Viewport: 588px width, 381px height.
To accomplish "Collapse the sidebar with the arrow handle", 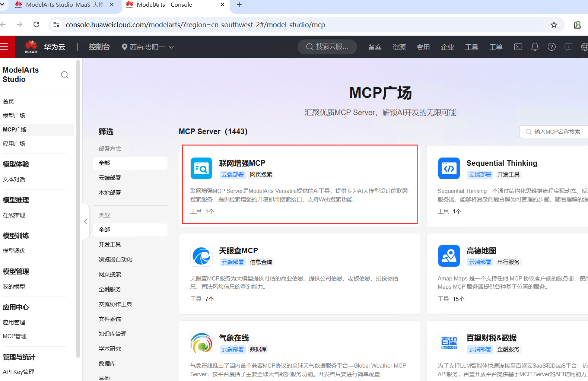I will (x=86, y=221).
